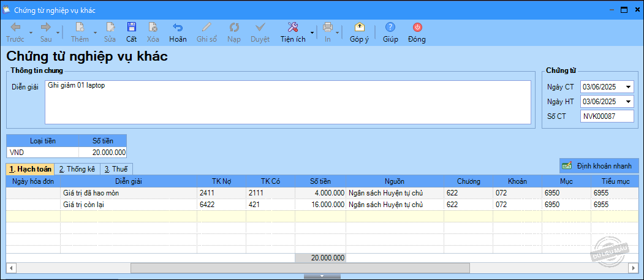The height and width of the screenshot is (280, 644).
Task: Select the cell 'Giá trị đã hao mòn'
Action: click(129, 193)
